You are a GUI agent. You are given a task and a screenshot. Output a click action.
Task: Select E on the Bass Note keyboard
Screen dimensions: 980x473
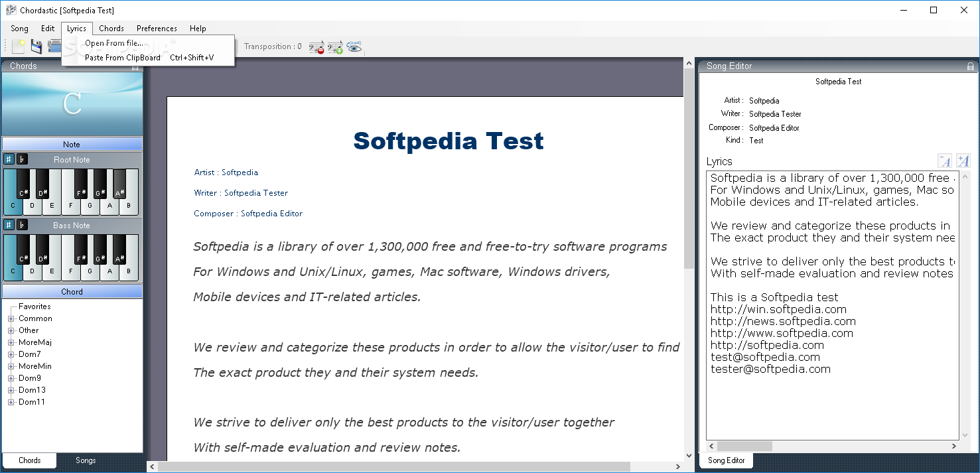52,272
